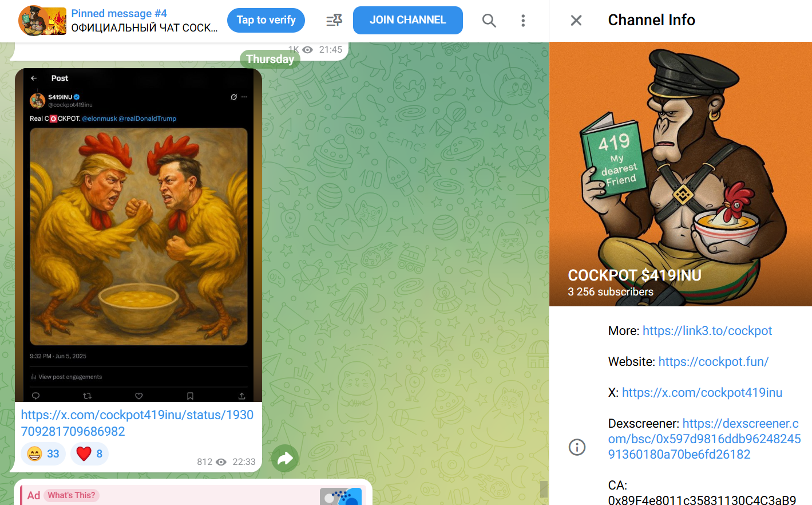
Task: Click the share icon in tweet screenshot
Action: point(241,396)
